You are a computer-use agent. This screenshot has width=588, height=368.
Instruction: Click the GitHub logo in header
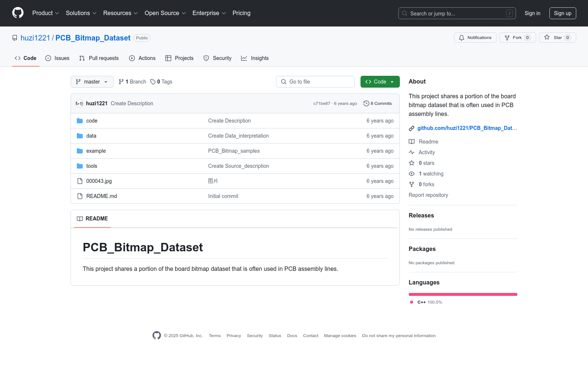point(18,13)
